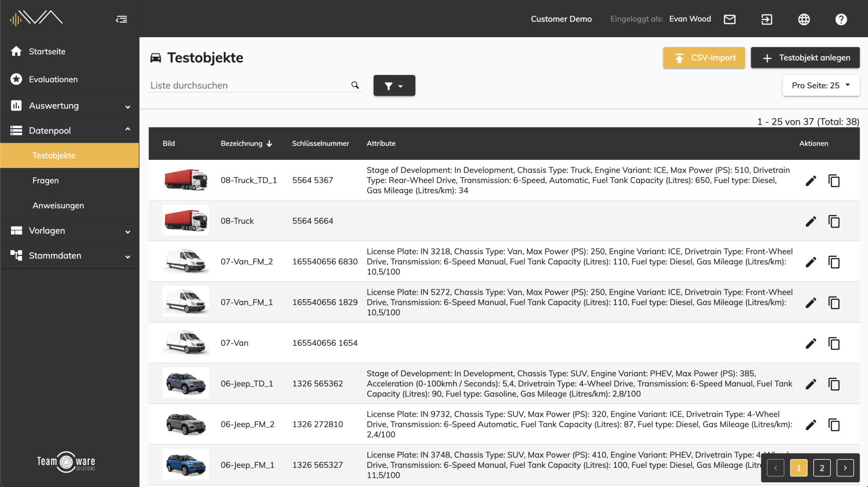
Task: Select the 06-Jeep_FM_1 name cell
Action: pyautogui.click(x=247, y=465)
